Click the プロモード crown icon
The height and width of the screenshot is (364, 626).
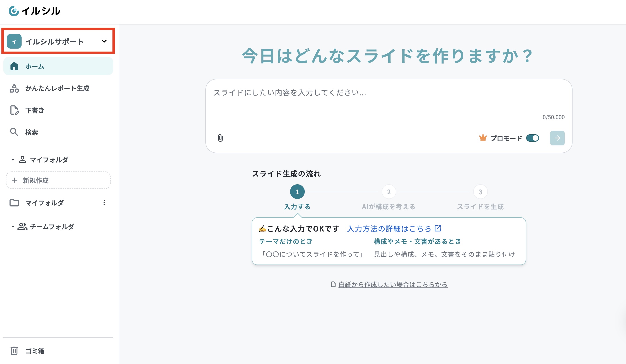[x=483, y=138]
